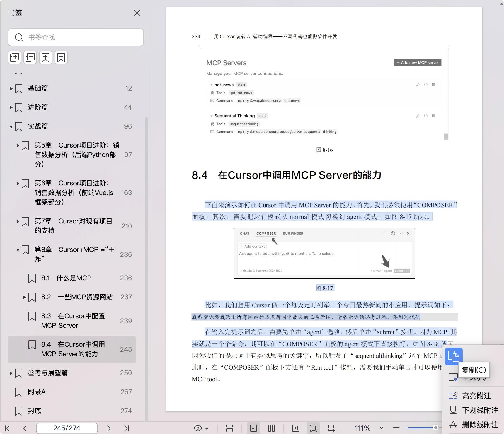Click the MCP Servers figure image
The height and width of the screenshot is (434, 504).
[324, 93]
